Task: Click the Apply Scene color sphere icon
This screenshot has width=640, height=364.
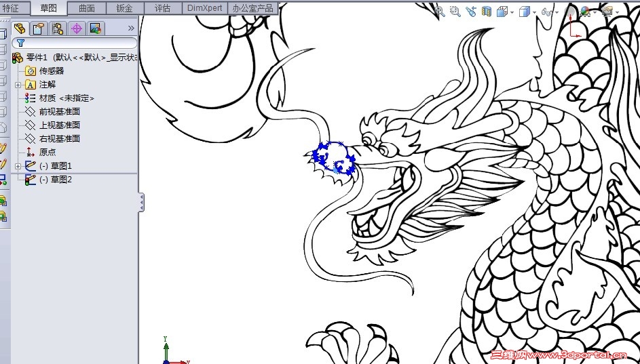Action: [x=585, y=12]
